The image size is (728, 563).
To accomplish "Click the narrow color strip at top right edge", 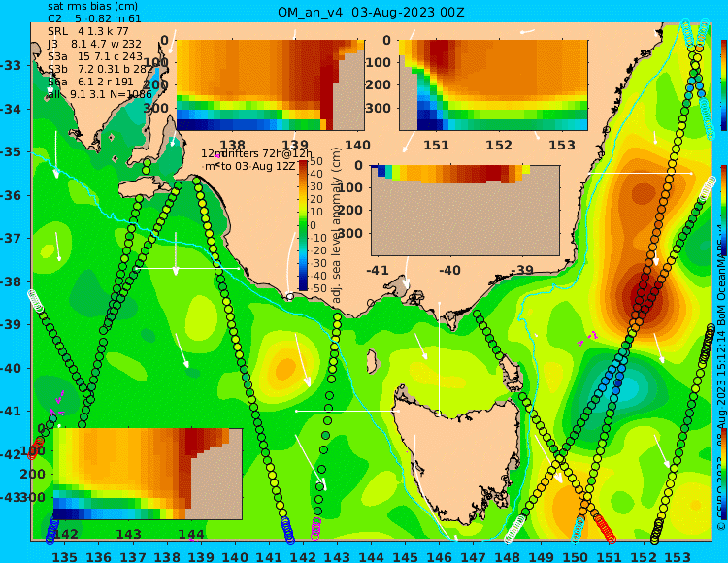I will [x=724, y=85].
